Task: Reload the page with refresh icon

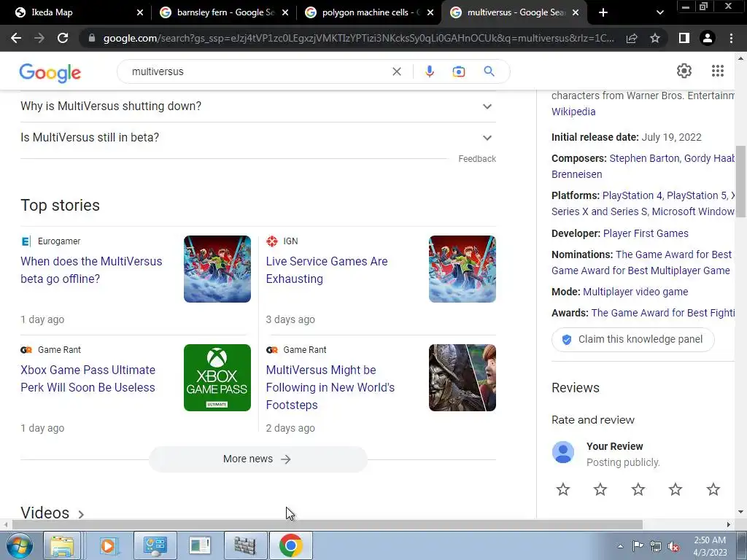Action: (x=63, y=38)
